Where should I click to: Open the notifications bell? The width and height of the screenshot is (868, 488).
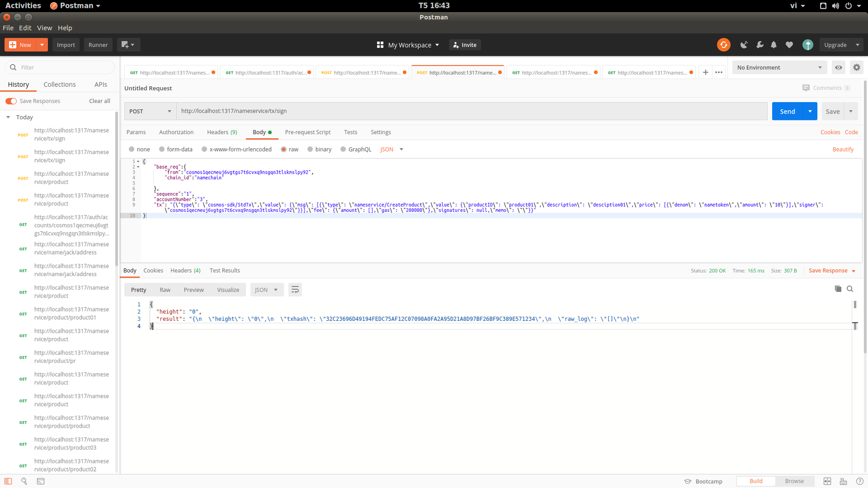pyautogui.click(x=774, y=45)
